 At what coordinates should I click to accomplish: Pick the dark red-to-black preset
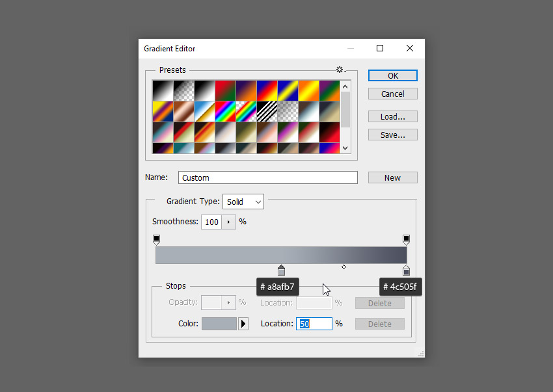pyautogui.click(x=329, y=132)
